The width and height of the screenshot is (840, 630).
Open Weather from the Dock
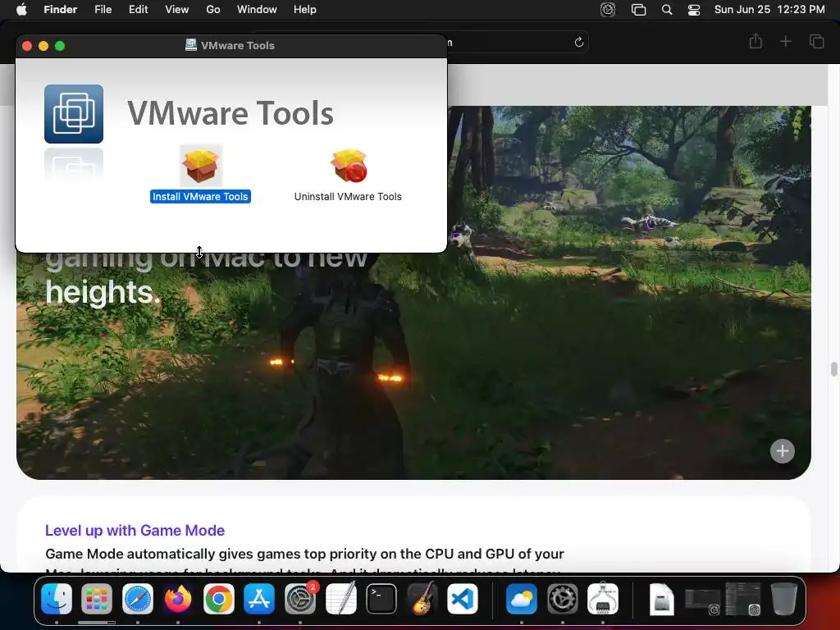point(521,598)
